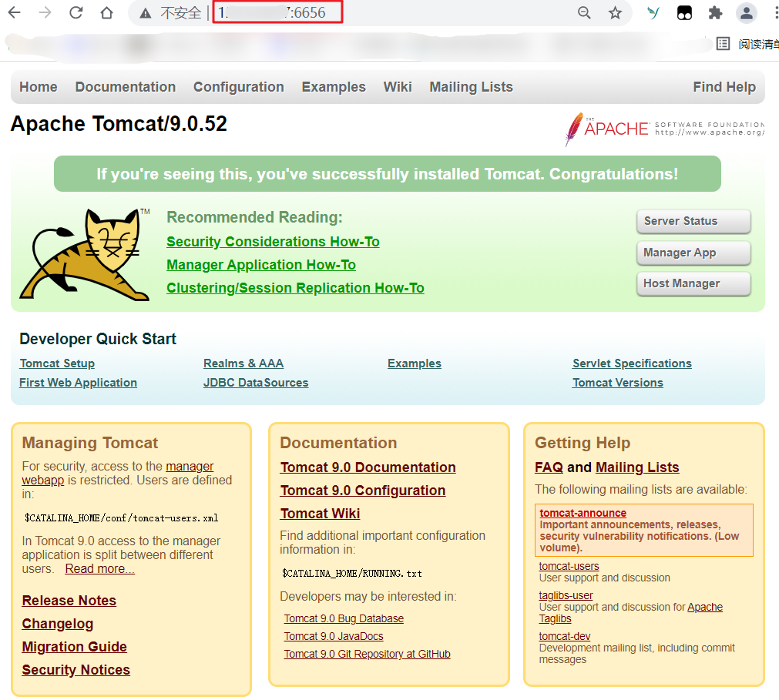Open the tomcat-users mailing list link
Viewport: 779px width, 700px height.
[x=569, y=567]
